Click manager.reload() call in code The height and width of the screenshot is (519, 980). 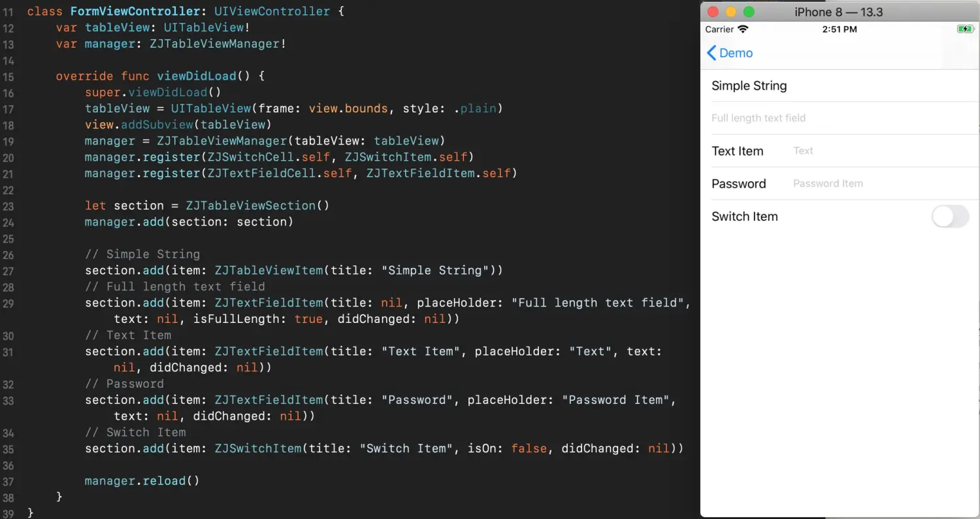click(x=142, y=481)
